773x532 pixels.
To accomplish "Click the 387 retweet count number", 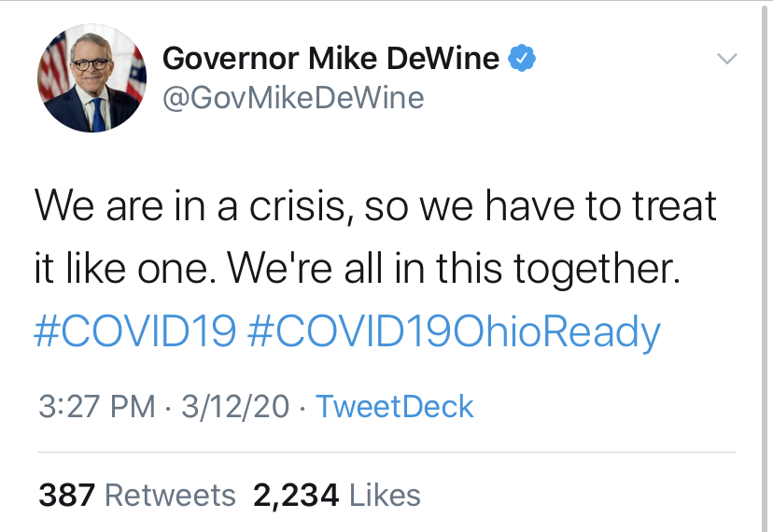I will [66, 495].
